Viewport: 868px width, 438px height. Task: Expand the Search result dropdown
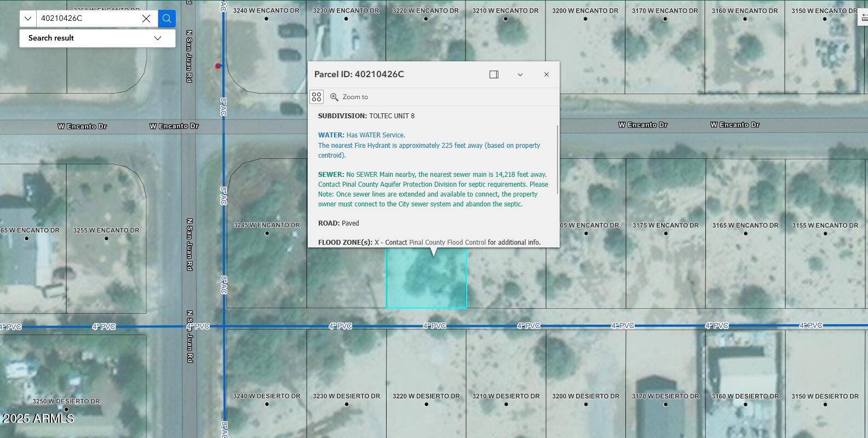pos(158,38)
